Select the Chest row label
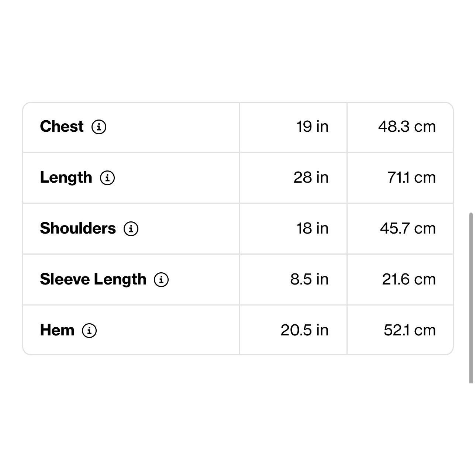This screenshot has width=476, height=476. point(62,127)
